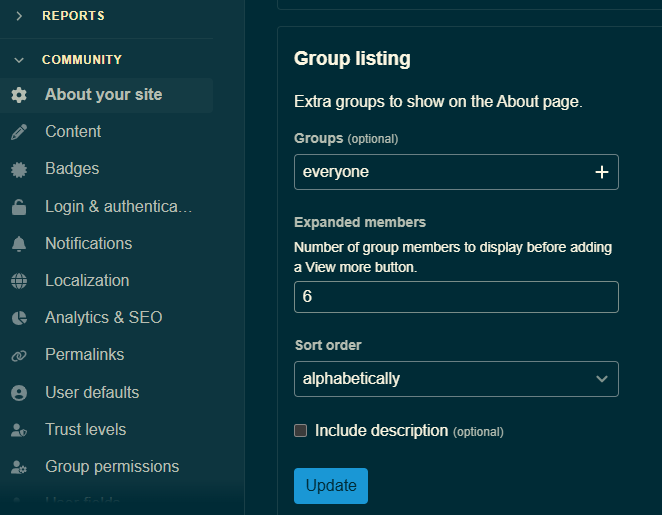Go to Analytics & SEO settings

tap(103, 317)
